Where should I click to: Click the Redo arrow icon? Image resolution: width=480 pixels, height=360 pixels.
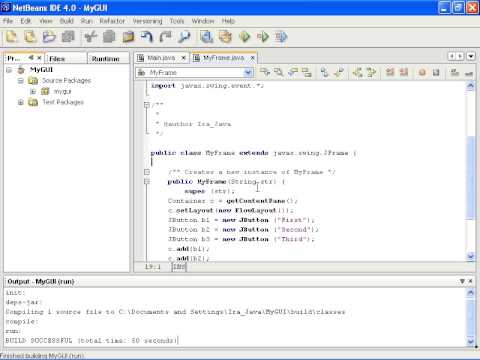(x=165, y=37)
